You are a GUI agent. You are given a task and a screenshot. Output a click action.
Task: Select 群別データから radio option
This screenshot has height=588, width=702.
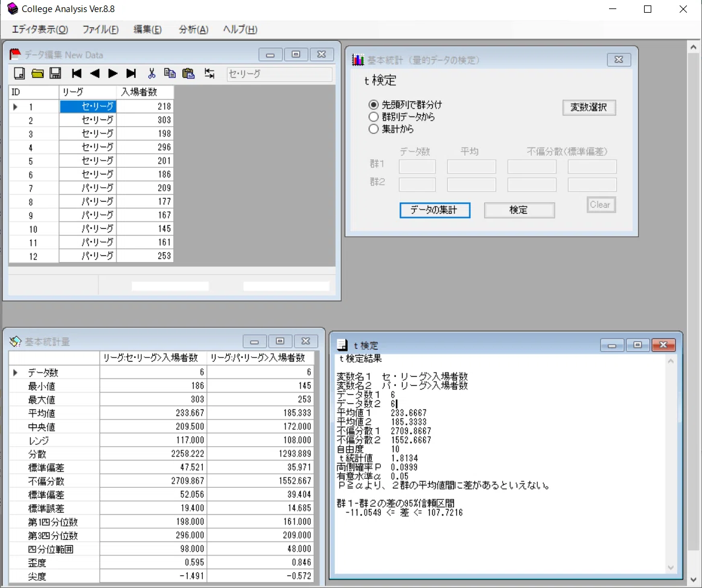pos(401,117)
